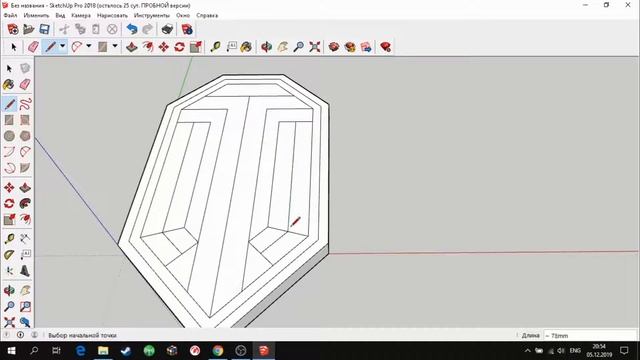Viewport: 640px width, 360px height.
Task: Click the Copy icon in the Standard toolbar
Action: point(80,29)
